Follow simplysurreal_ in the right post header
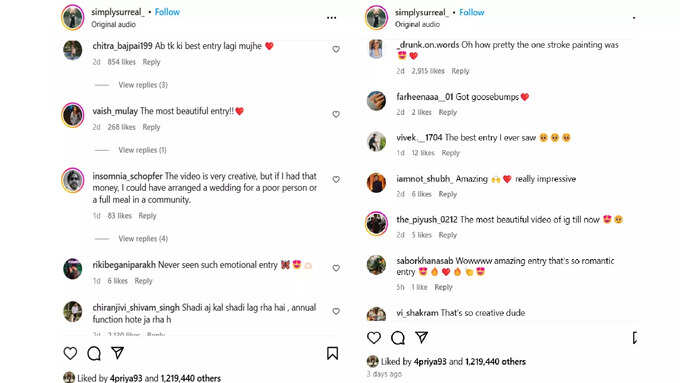The width and height of the screenshot is (680, 383). point(472,13)
